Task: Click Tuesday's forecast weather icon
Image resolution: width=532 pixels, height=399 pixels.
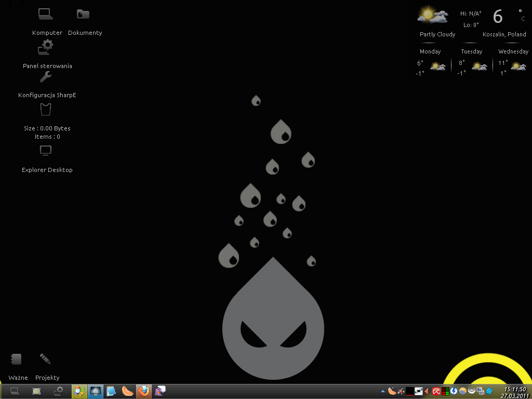Action: (x=479, y=66)
